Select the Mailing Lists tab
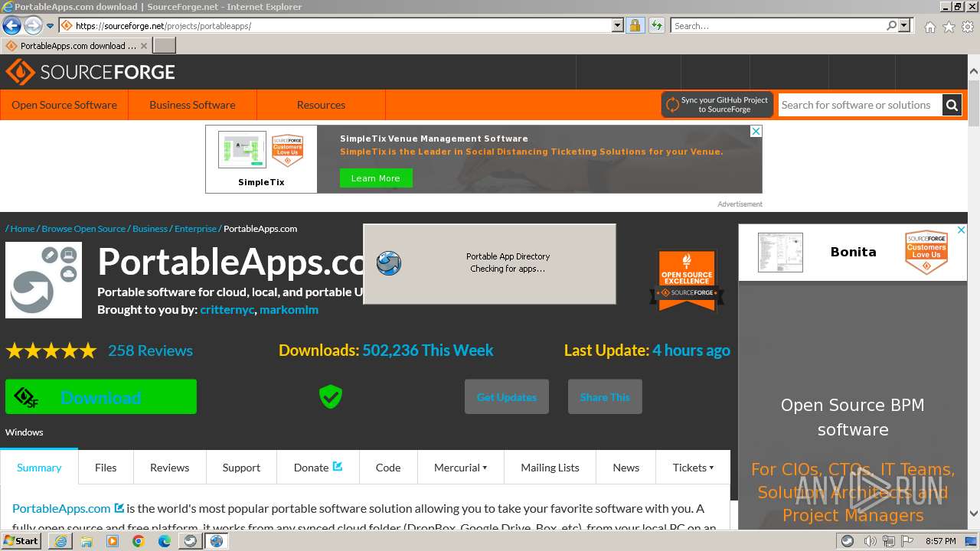The image size is (980, 551). coord(550,468)
